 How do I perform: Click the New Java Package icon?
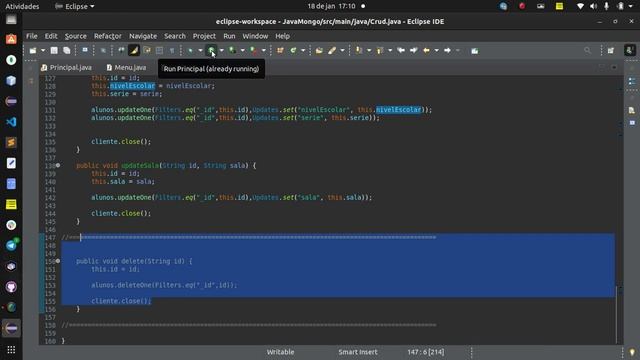(280, 51)
